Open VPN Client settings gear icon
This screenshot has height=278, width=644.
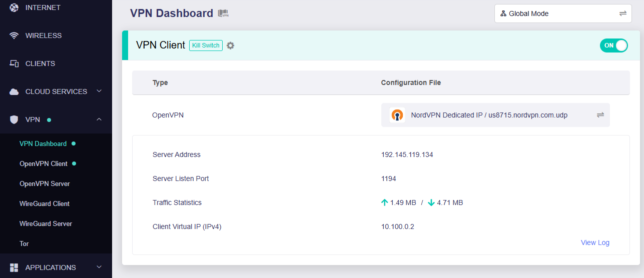point(230,45)
